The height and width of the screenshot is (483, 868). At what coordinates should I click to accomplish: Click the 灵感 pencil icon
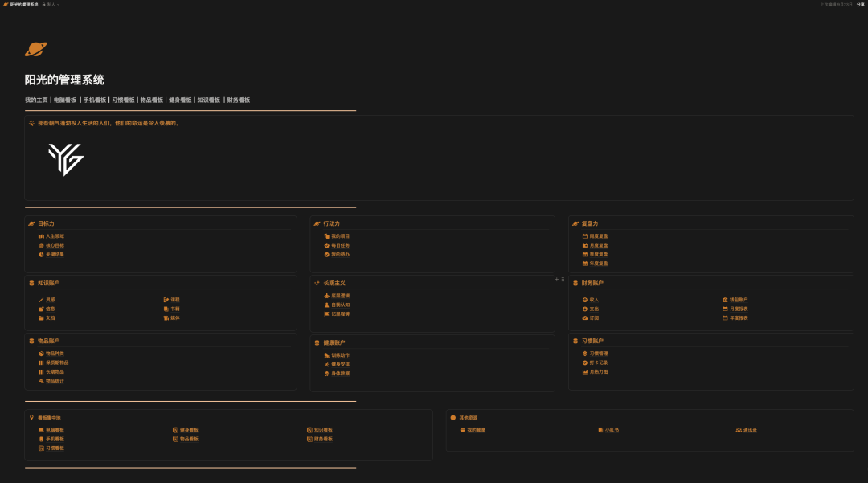click(x=41, y=300)
